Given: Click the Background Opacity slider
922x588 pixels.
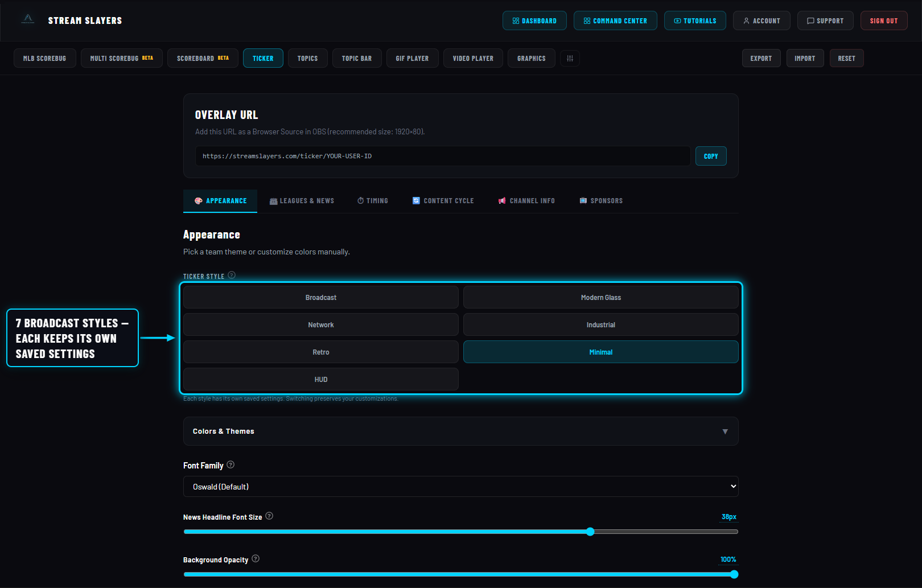Looking at the screenshot, I should [461, 574].
